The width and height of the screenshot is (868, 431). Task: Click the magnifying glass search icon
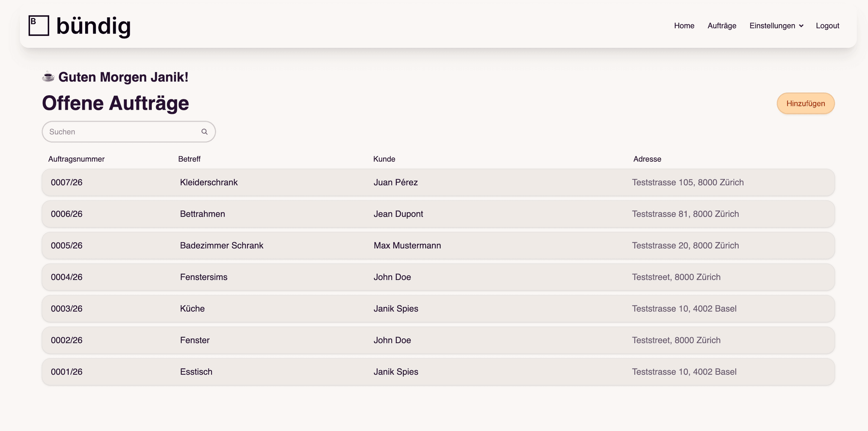click(x=204, y=132)
